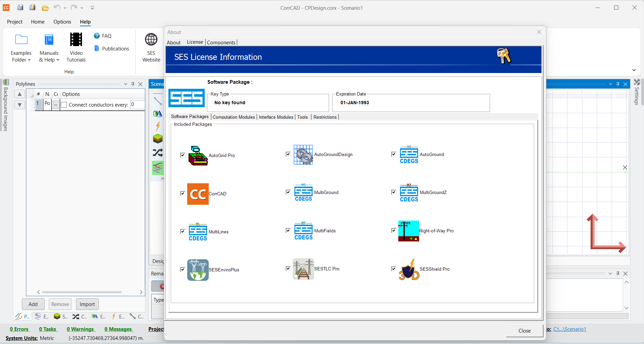Open the Undo history dropdown arrow
The height and width of the screenshot is (344, 644).
click(65, 8)
